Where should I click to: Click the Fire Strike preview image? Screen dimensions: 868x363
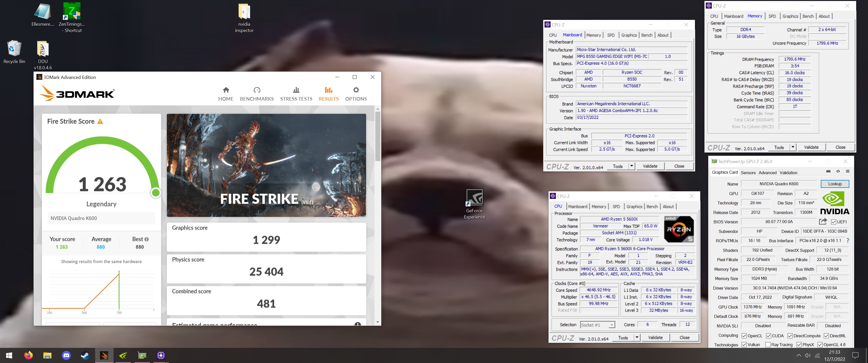click(x=266, y=165)
